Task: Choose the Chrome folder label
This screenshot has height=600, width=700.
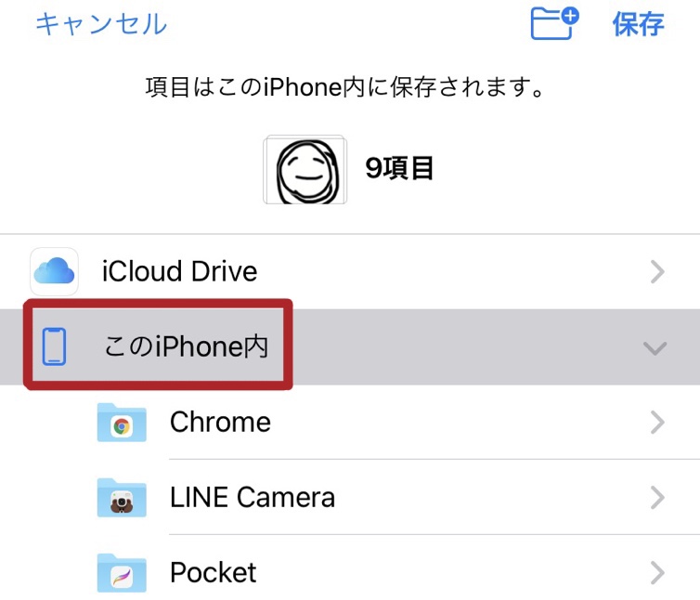Action: click(x=221, y=422)
